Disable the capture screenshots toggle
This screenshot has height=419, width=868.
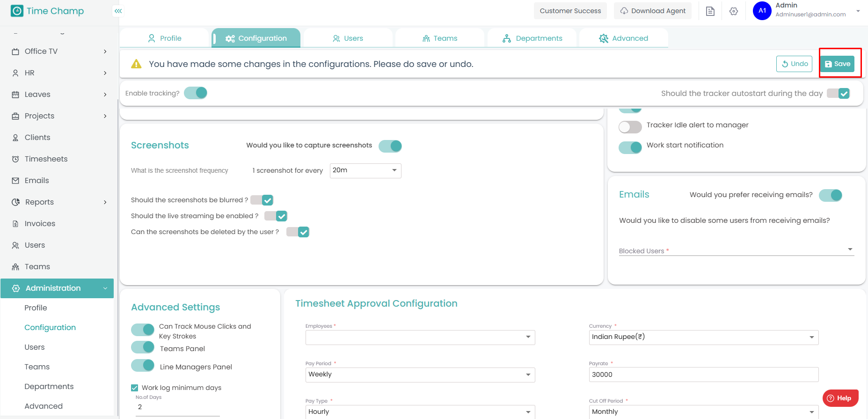tap(390, 146)
